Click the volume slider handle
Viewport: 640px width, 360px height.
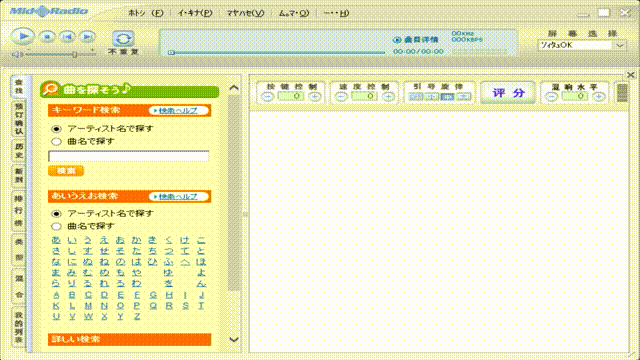[75, 54]
